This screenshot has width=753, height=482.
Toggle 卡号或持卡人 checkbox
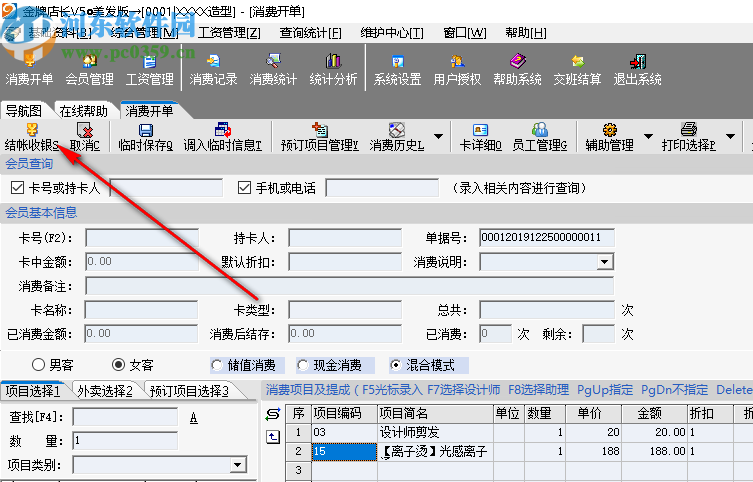17,187
